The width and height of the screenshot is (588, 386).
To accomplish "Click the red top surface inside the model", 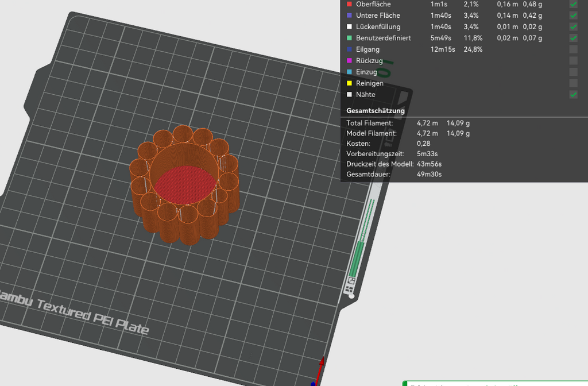I will pyautogui.click(x=185, y=185).
